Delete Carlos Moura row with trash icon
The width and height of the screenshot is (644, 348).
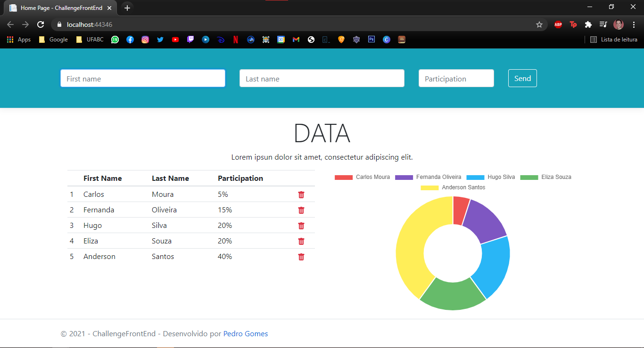301,194
